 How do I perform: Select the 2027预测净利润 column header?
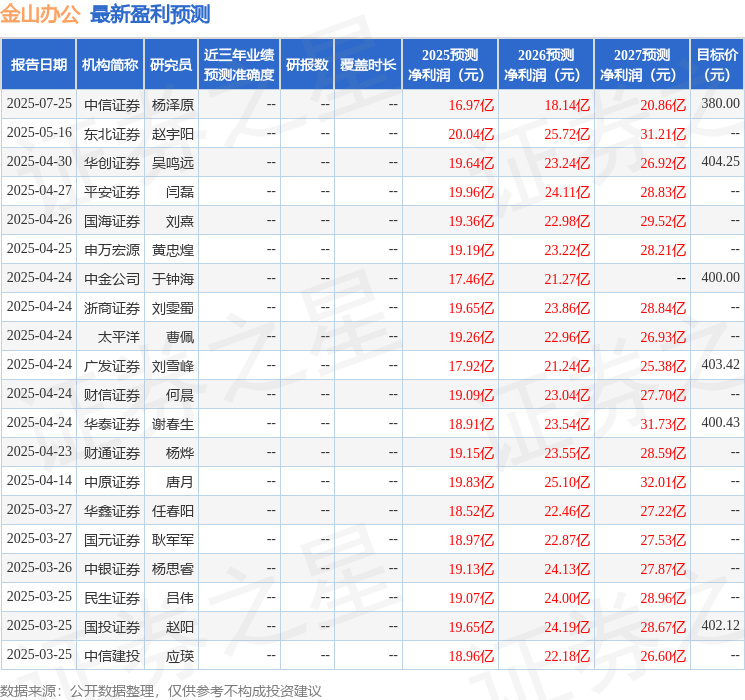(642, 64)
